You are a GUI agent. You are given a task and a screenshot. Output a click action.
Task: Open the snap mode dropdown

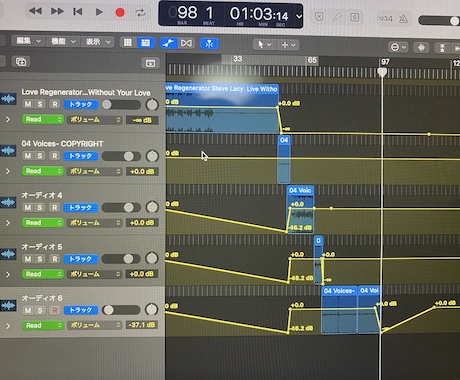tap(398, 47)
